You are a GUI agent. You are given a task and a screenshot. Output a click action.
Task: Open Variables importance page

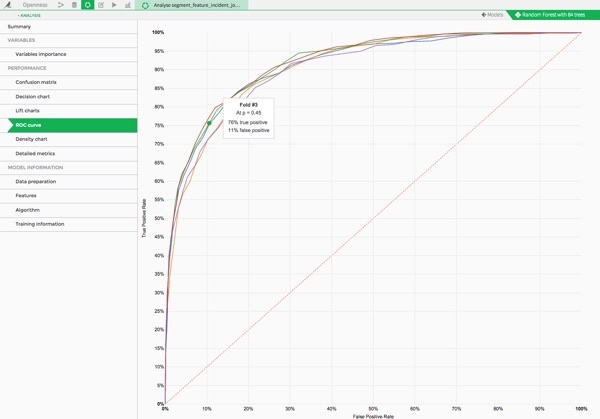click(68, 54)
